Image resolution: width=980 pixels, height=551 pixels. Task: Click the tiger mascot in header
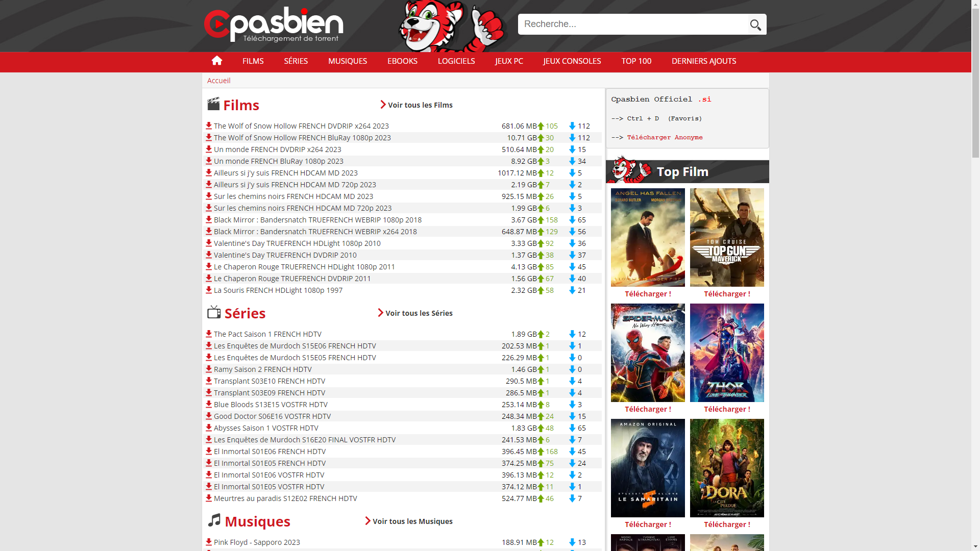[452, 26]
